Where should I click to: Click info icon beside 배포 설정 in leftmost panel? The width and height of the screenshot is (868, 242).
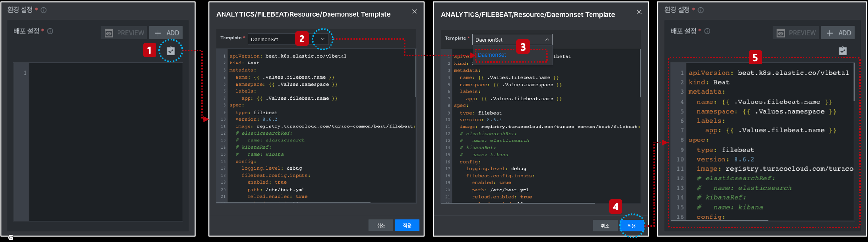tap(50, 31)
